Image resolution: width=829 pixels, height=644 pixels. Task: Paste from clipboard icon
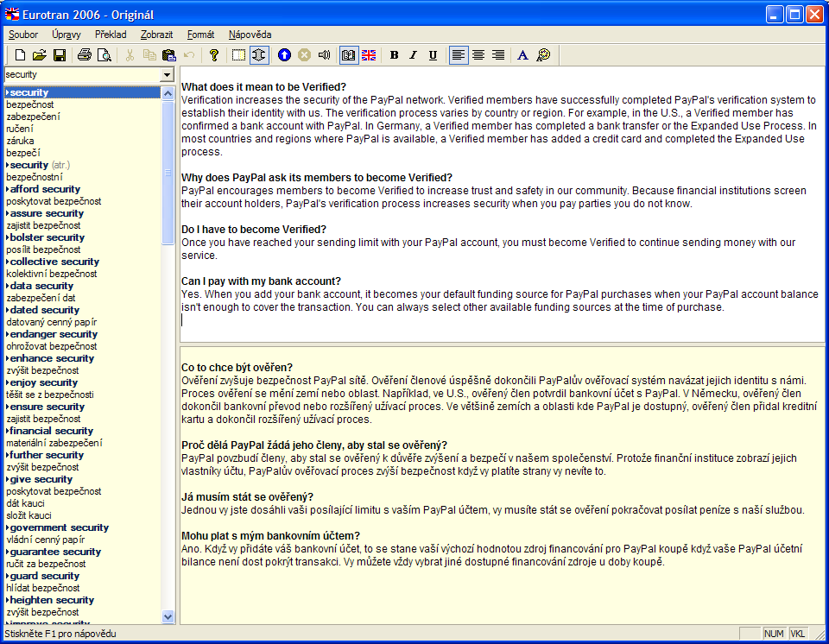pyautogui.click(x=169, y=55)
